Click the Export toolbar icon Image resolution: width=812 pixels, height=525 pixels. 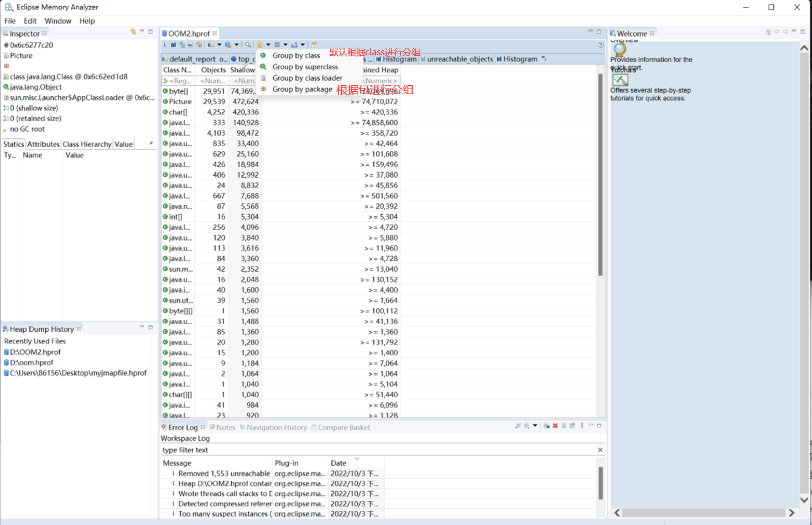[294, 45]
